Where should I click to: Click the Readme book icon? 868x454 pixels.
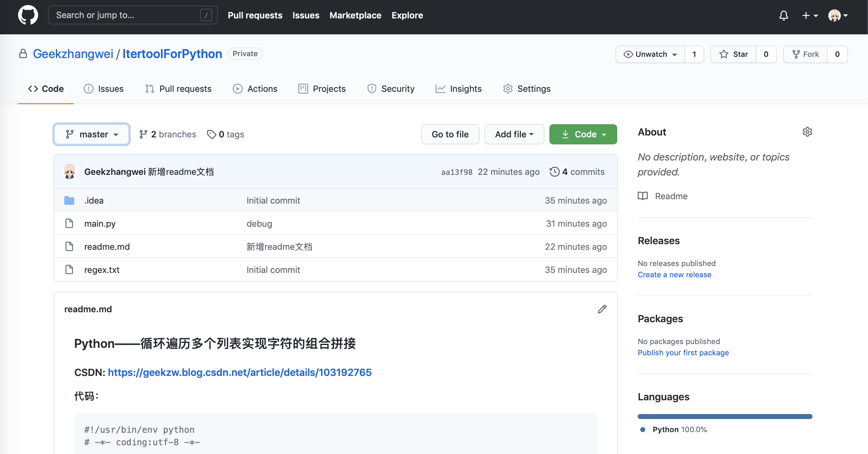coord(643,196)
